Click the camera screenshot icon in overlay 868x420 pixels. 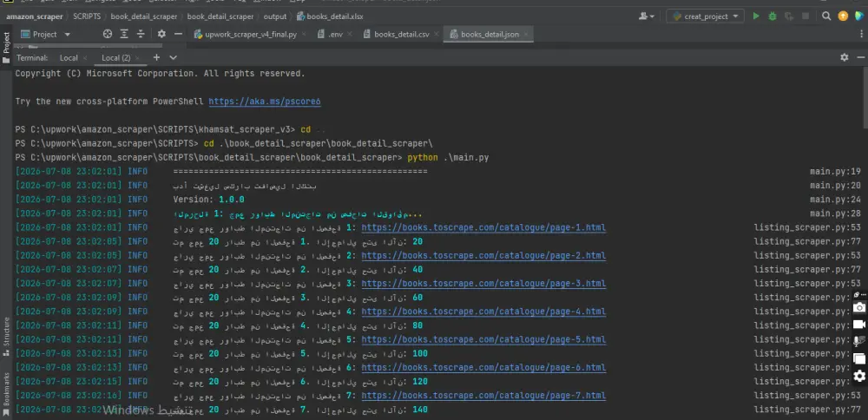859,308
